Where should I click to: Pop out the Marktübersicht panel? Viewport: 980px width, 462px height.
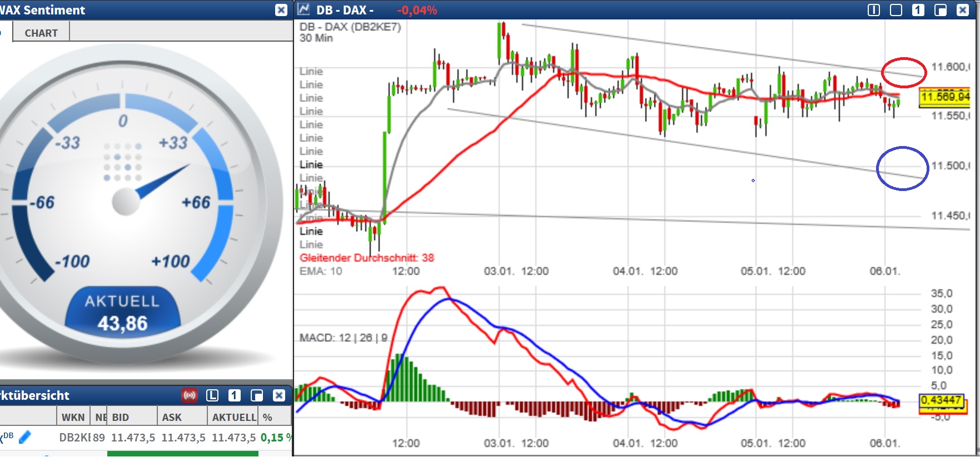(x=257, y=395)
